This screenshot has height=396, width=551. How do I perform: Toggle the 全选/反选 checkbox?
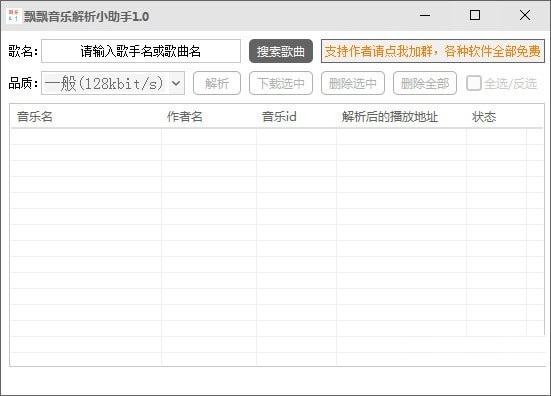(473, 84)
